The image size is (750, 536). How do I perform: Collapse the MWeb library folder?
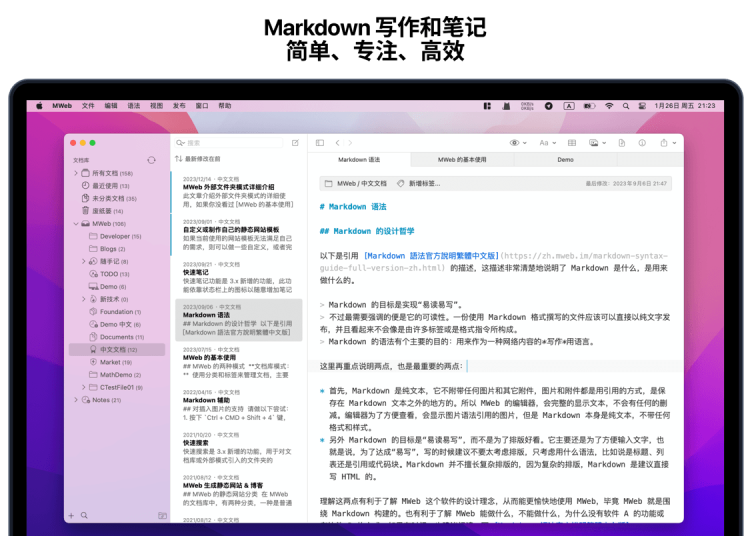point(76,224)
